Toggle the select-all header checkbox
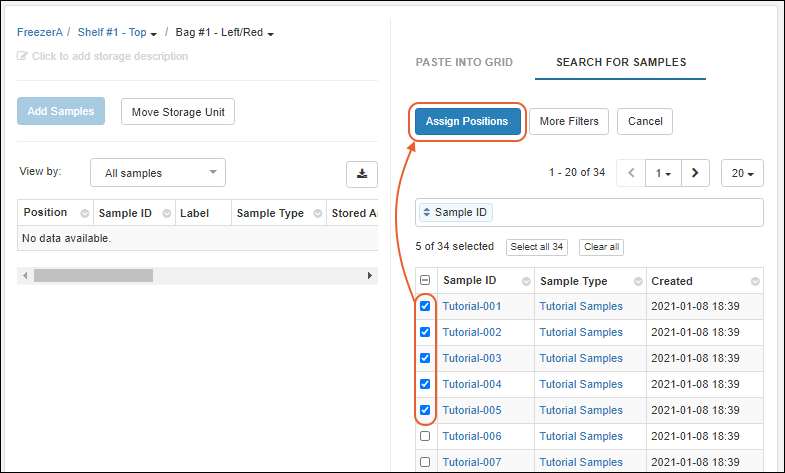Image resolution: width=785 pixels, height=473 pixels. pos(425,281)
